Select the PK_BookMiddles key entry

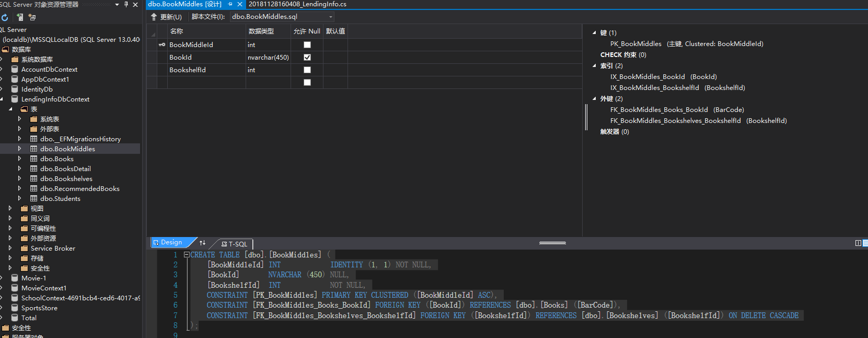687,44
